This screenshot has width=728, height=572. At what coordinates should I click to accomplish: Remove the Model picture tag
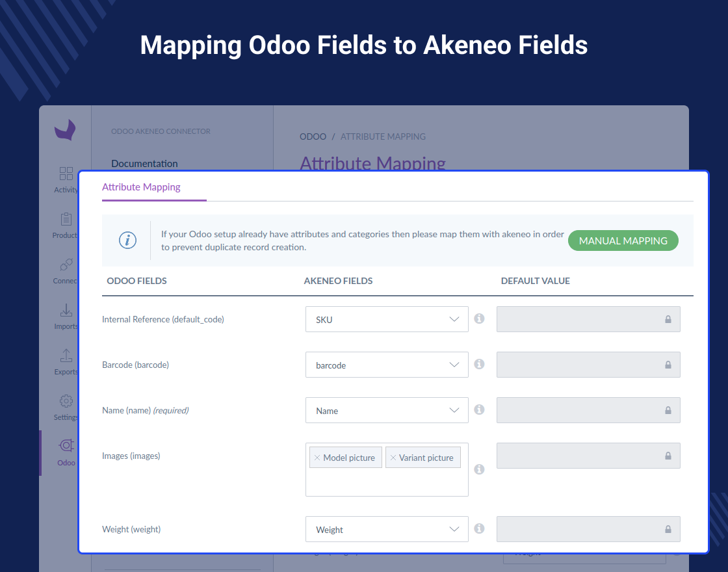pyautogui.click(x=317, y=458)
